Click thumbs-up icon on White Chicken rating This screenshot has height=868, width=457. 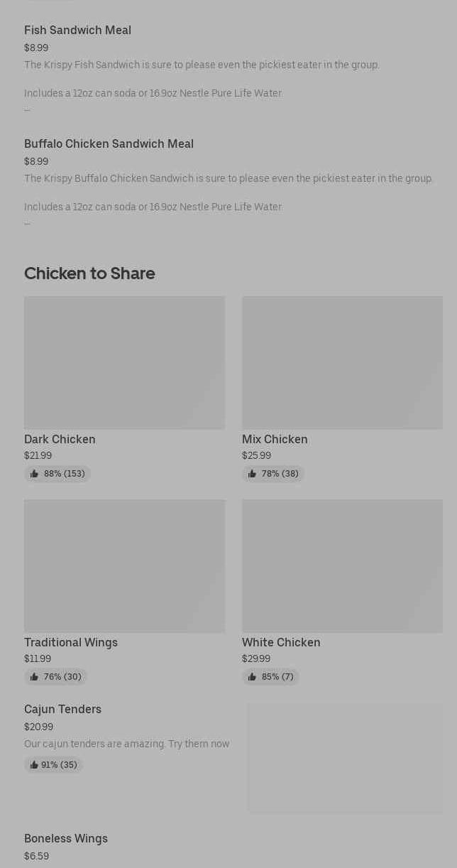tap(252, 677)
